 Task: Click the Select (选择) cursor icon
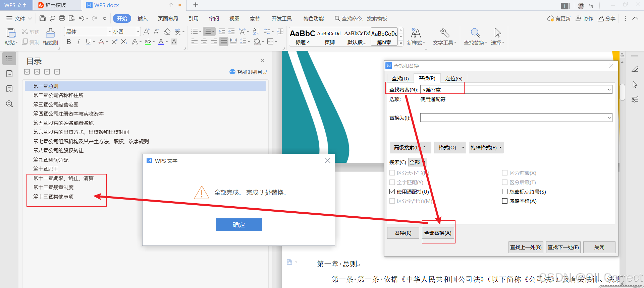click(497, 33)
